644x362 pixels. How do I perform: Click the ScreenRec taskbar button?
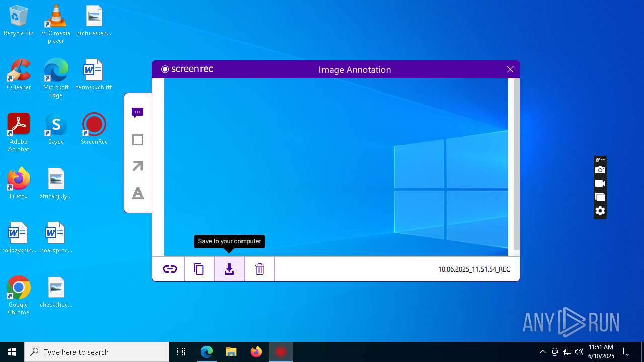[x=281, y=352]
